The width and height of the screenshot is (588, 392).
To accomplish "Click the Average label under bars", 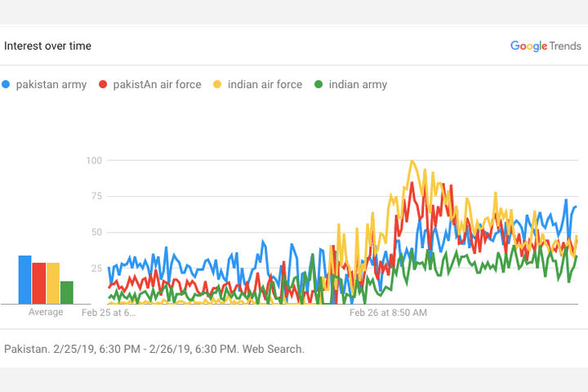I will click(46, 312).
